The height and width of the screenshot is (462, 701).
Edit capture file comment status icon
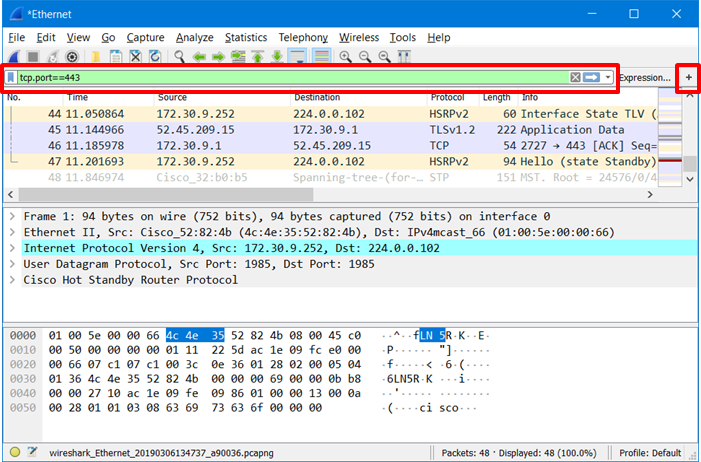coord(32,452)
